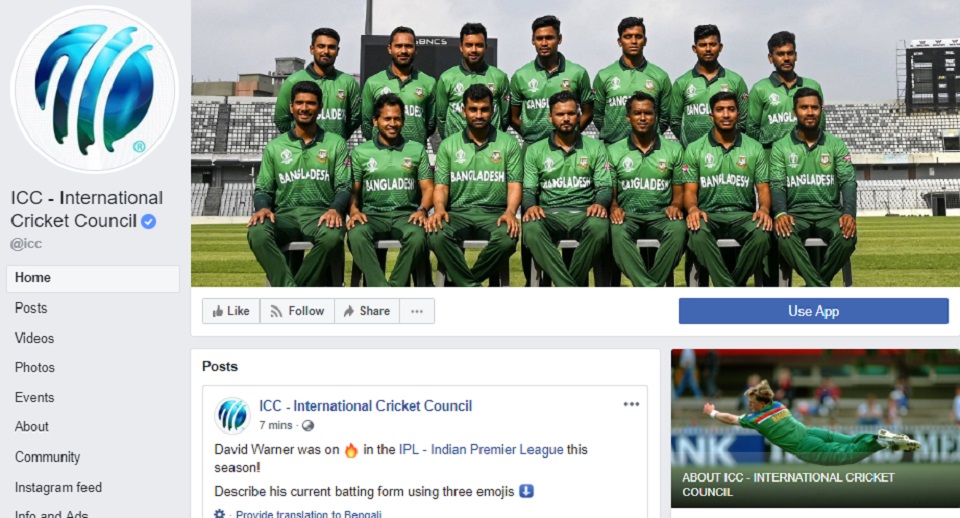Image resolution: width=960 pixels, height=518 pixels.
Task: Open the post options ellipsis menu
Action: 631,404
